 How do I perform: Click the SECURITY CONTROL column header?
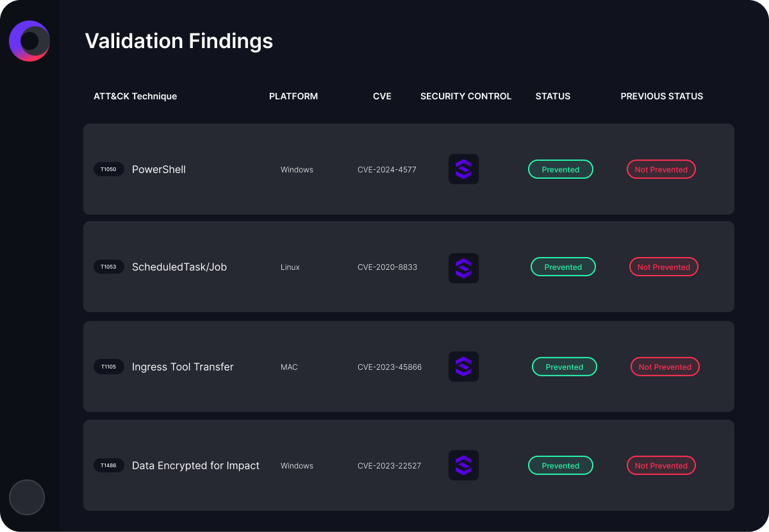click(x=466, y=96)
